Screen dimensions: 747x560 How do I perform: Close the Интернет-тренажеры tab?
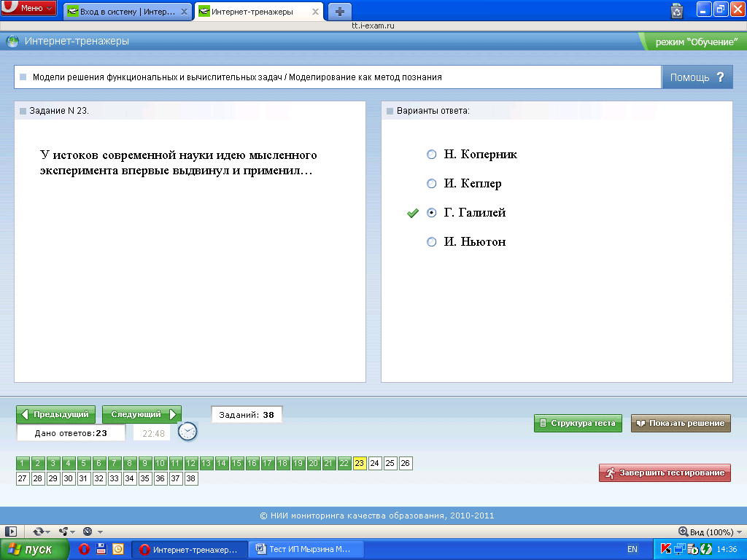tap(315, 12)
